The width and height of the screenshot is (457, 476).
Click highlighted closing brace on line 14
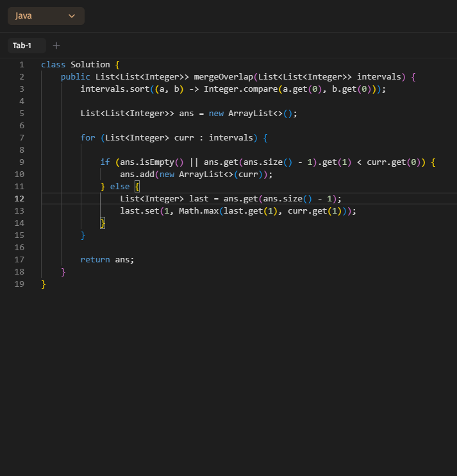point(103,223)
